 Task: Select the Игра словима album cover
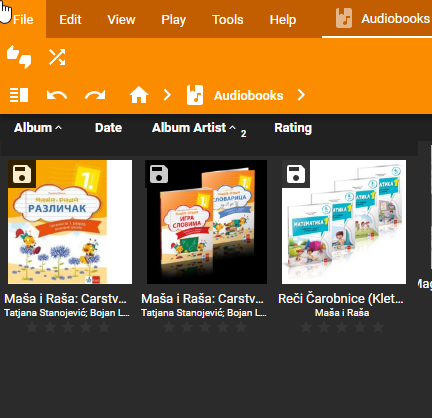pos(207,222)
